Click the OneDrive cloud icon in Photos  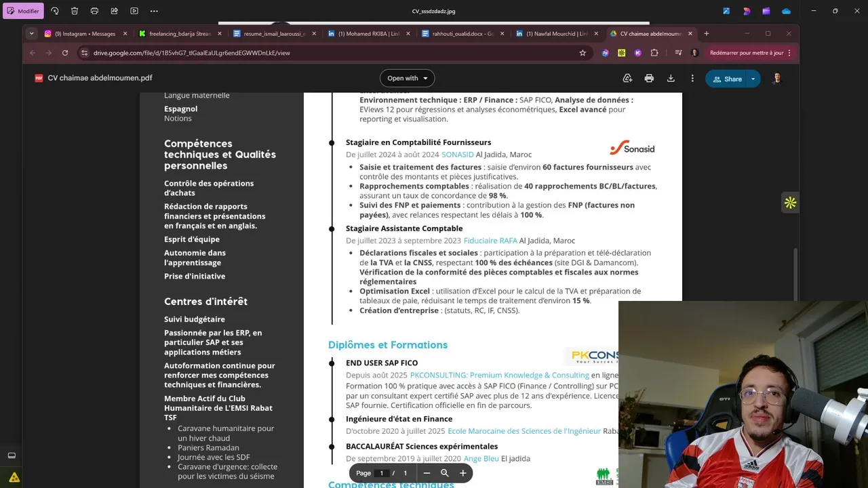[786, 11]
